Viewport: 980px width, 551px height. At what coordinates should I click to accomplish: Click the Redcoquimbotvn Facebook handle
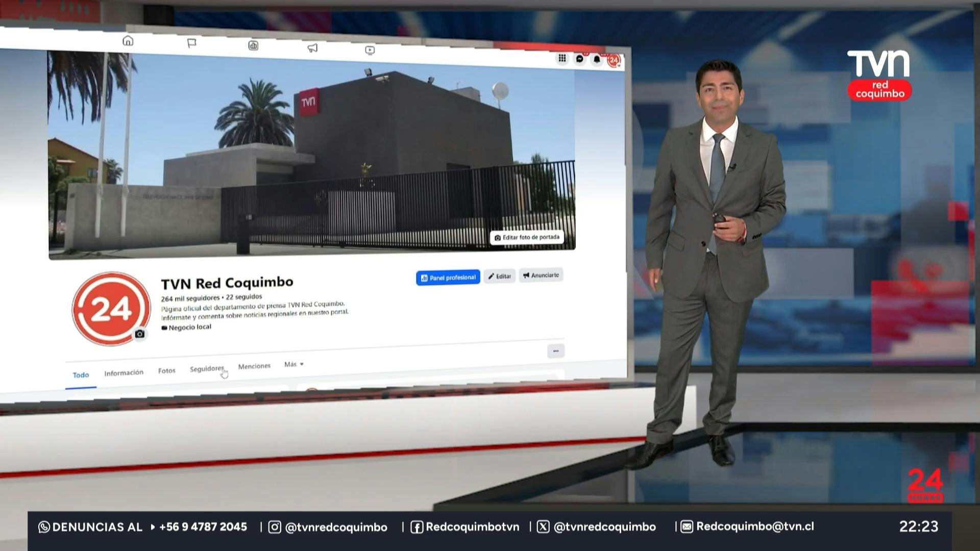[x=473, y=527]
